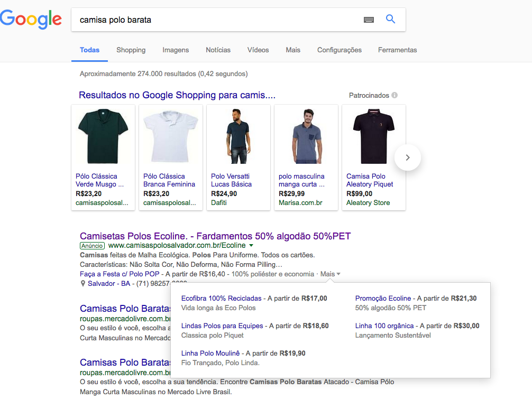Collapse the Mais sitelinks dropdown
532x409 pixels.
(x=330, y=274)
